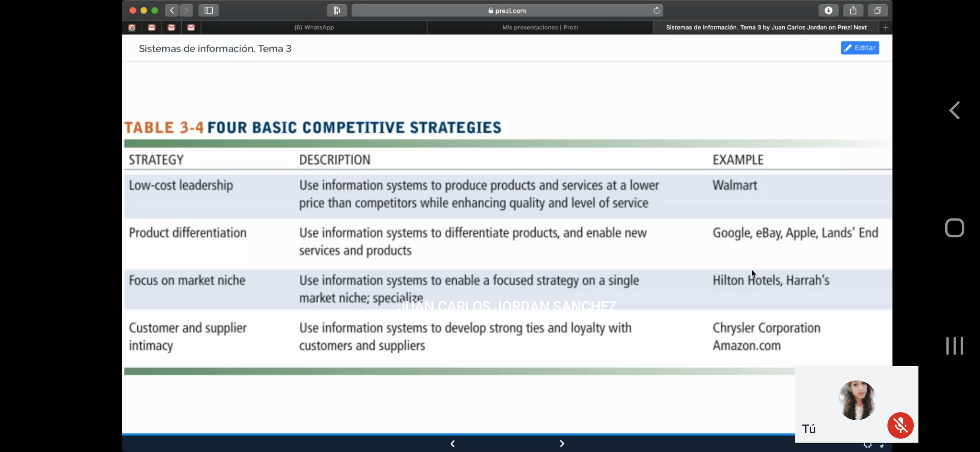Go to previous Prezi slide arrow
Image resolution: width=980 pixels, height=452 pixels.
[x=453, y=444]
